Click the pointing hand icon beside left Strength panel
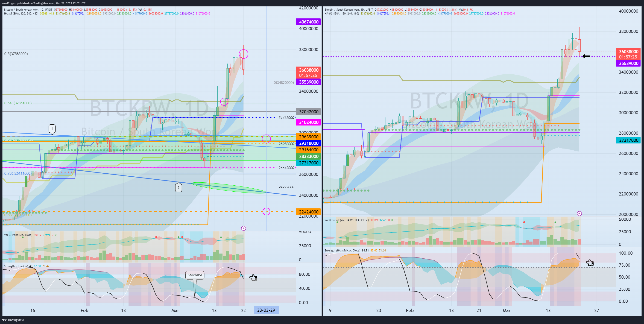Viewport: 644px width, 324px height. (x=253, y=277)
